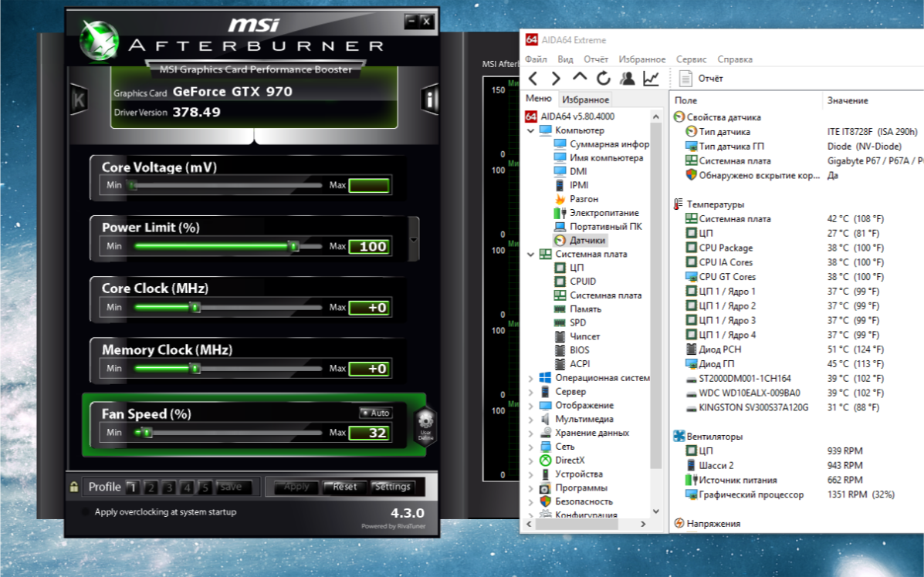Refresh the AIDA64 sensor page
The width and height of the screenshot is (924, 577).
(x=604, y=79)
